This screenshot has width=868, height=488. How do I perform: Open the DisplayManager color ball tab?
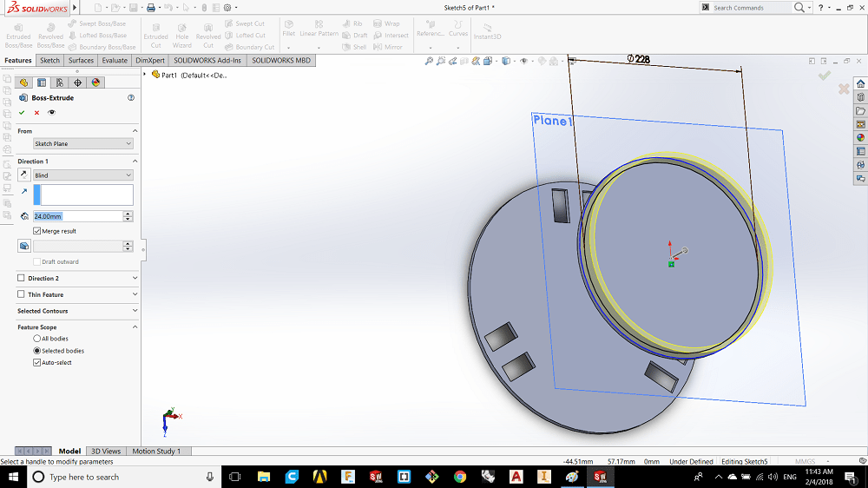(x=95, y=82)
